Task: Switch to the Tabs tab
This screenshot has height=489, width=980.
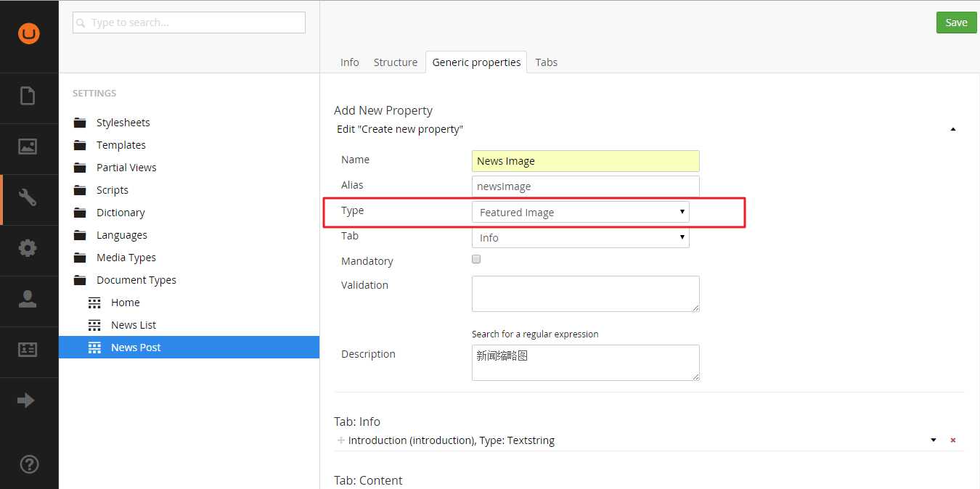Action: point(547,62)
